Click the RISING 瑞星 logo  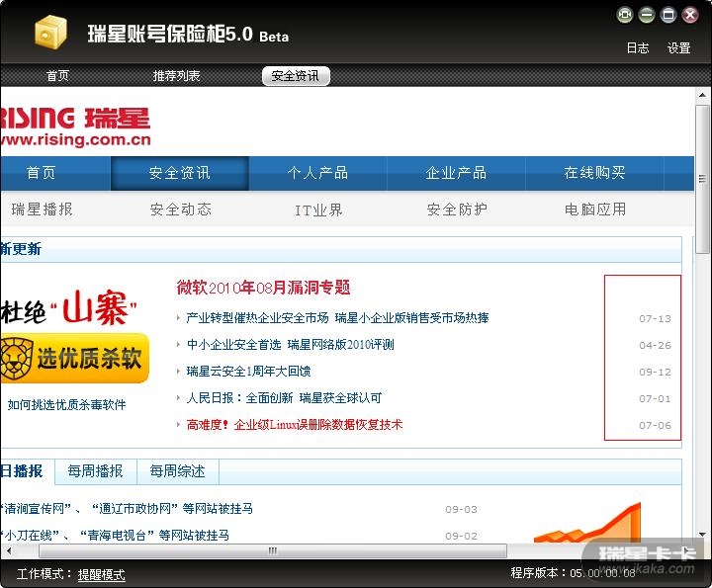coord(75,126)
